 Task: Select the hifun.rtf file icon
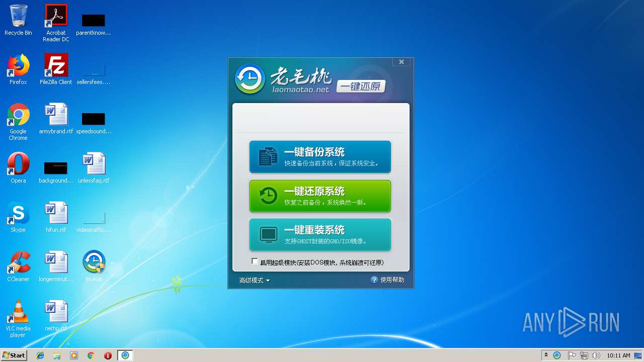[56, 217]
